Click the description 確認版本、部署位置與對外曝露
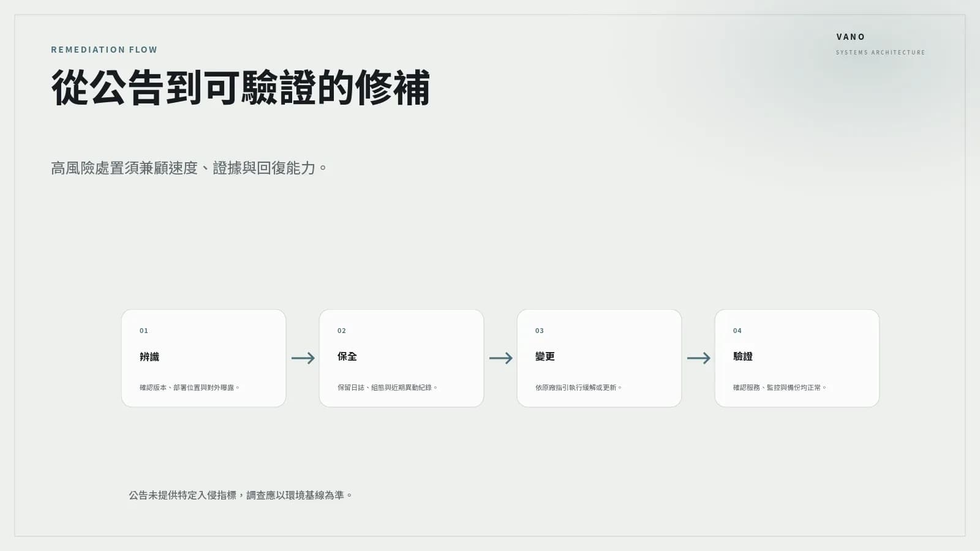This screenshot has height=551, width=980. (189, 388)
